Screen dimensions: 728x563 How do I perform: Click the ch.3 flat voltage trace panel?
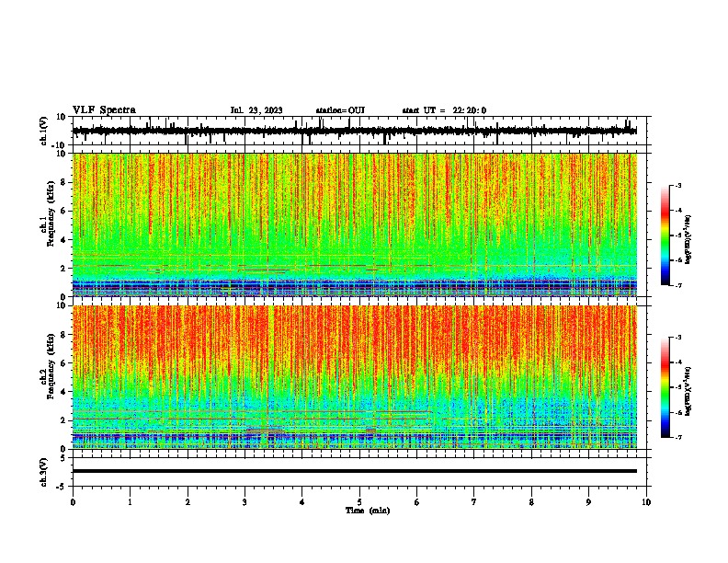point(361,472)
